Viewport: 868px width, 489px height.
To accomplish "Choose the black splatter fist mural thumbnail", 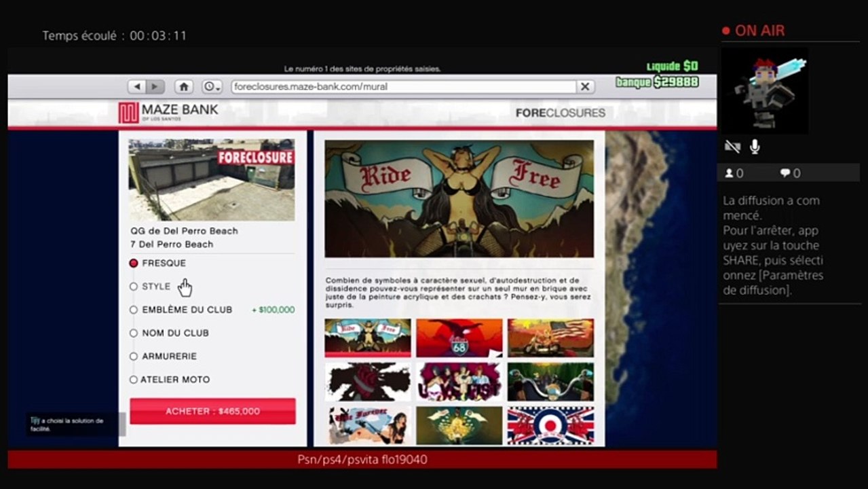I will click(x=368, y=381).
